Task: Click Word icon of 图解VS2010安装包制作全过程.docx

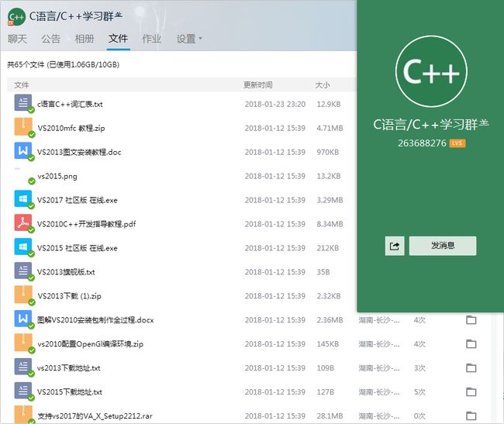Action: click(23, 319)
